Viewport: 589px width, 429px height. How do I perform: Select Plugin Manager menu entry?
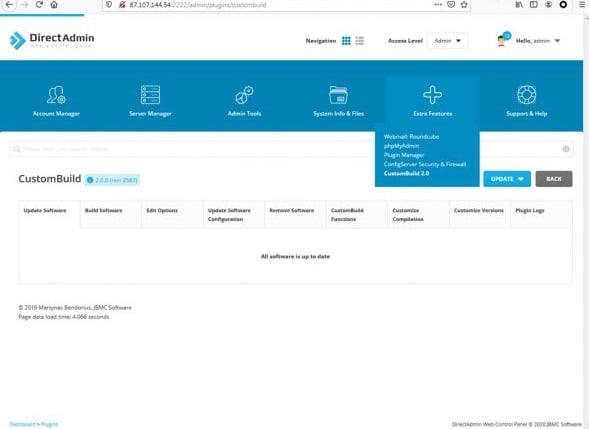(x=404, y=155)
